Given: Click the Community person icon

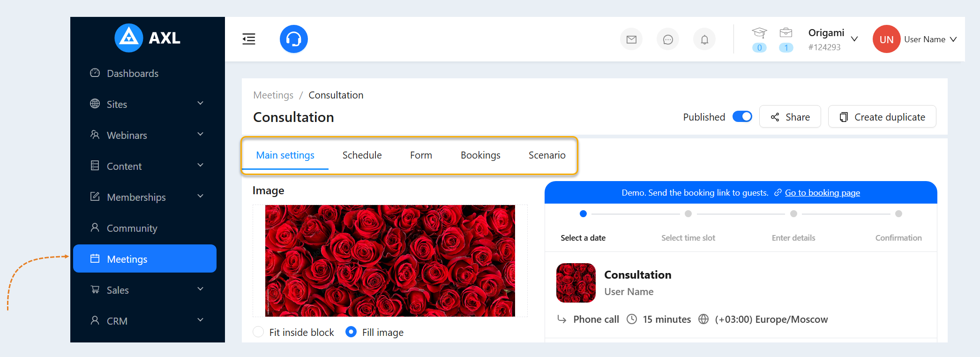Looking at the screenshot, I should point(95,228).
